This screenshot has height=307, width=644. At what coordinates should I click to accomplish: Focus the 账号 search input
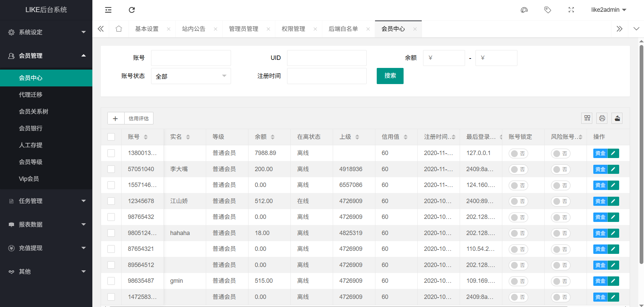(191, 58)
